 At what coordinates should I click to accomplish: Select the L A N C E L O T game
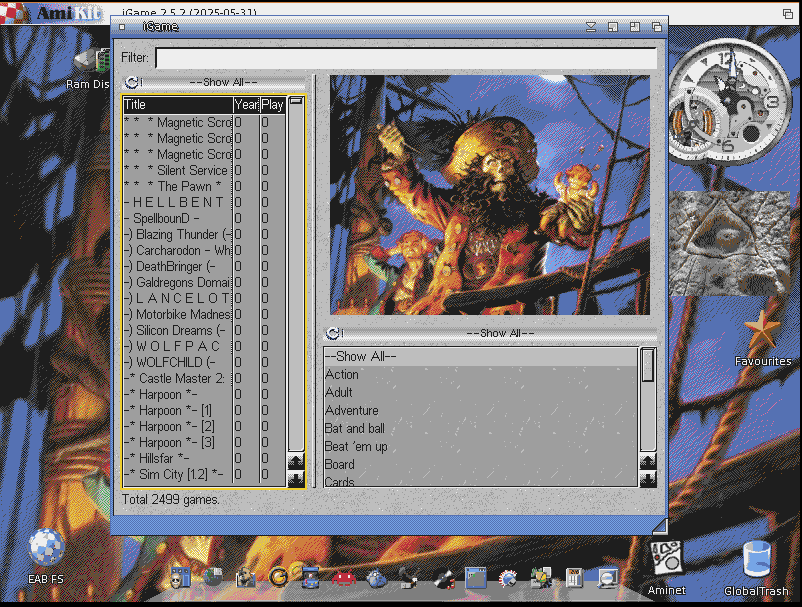tap(205, 298)
